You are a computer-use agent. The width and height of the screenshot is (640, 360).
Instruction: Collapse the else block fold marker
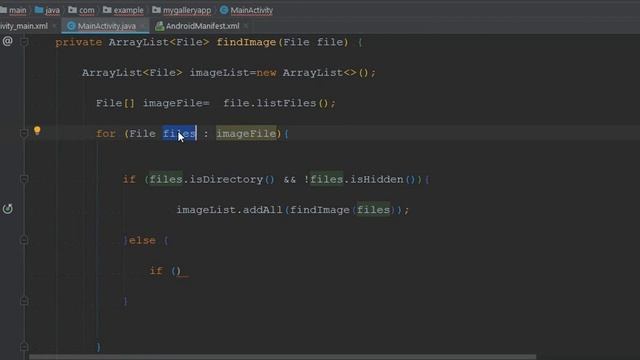24,240
